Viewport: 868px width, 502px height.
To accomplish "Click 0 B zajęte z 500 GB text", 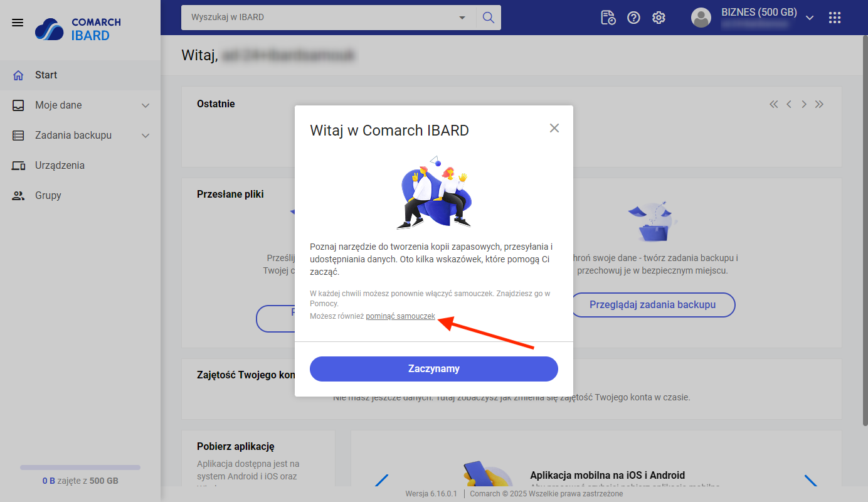I will (x=80, y=481).
